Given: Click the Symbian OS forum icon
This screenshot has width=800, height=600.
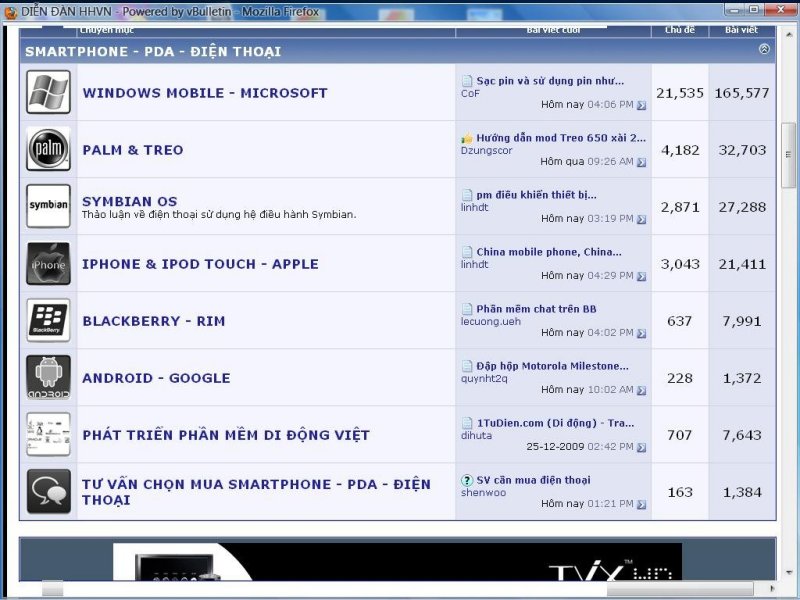Looking at the screenshot, I should click(x=48, y=207).
